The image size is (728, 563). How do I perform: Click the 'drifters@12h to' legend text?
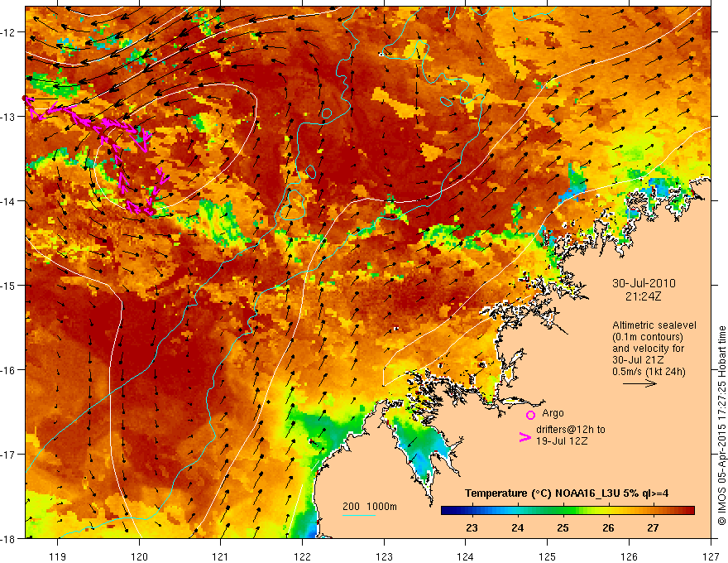[x=571, y=430]
